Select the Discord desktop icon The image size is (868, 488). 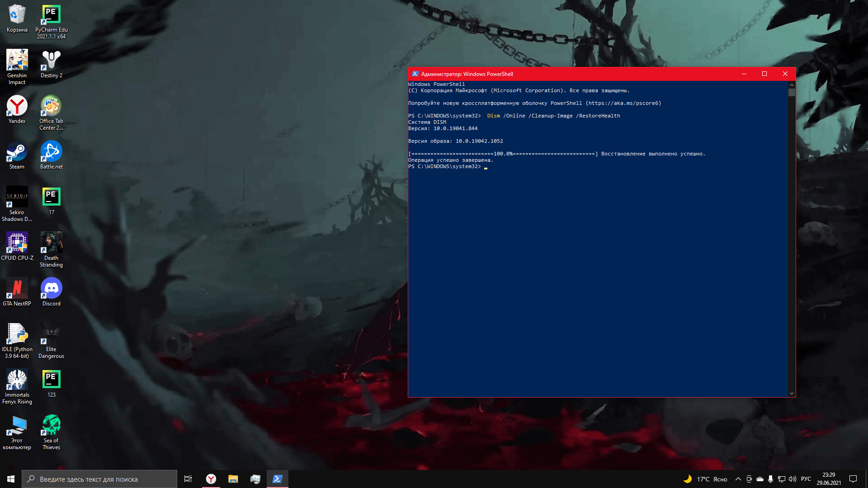click(51, 292)
